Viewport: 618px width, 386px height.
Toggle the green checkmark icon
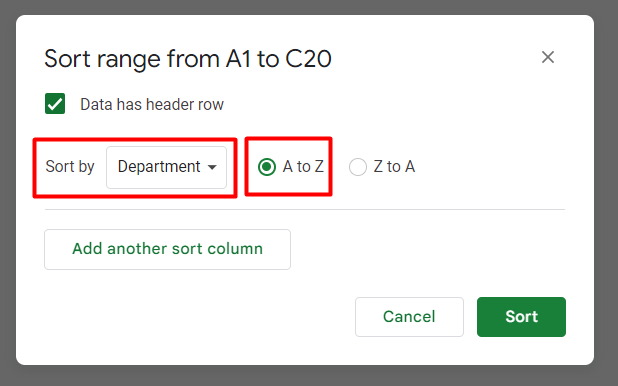click(x=55, y=104)
